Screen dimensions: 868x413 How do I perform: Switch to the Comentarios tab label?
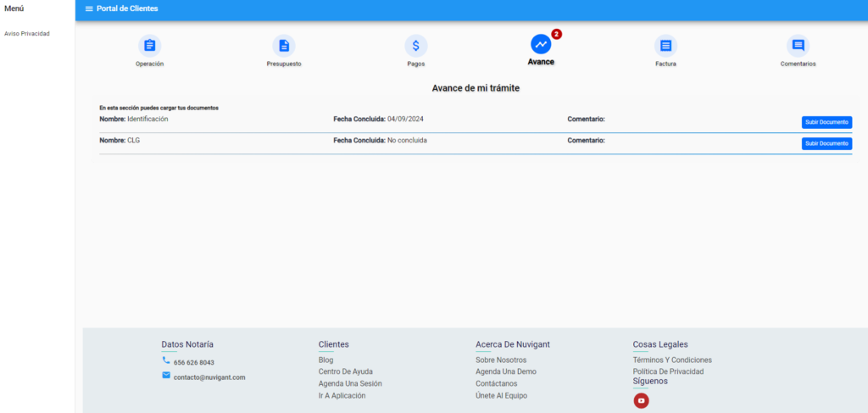pyautogui.click(x=798, y=64)
